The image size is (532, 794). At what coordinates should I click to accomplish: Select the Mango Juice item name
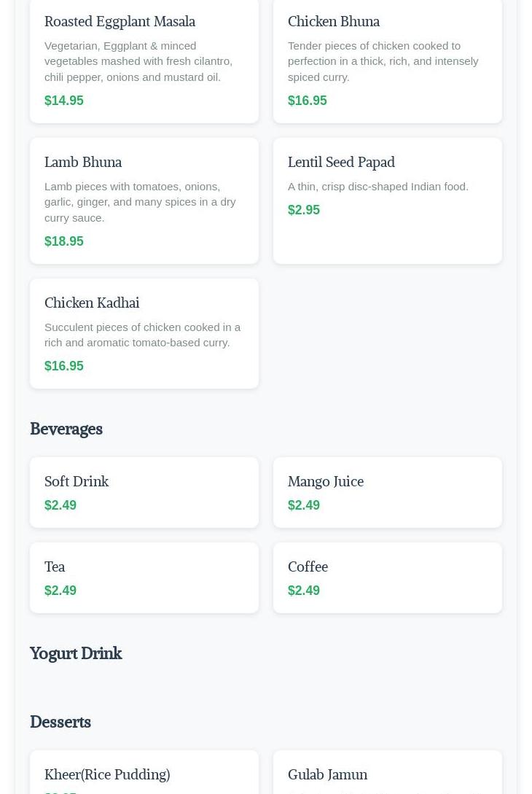pos(325,481)
